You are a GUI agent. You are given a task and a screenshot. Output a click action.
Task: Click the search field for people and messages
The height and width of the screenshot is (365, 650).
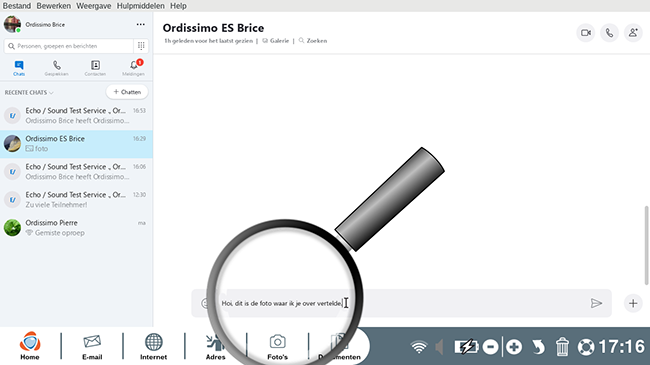(69, 46)
